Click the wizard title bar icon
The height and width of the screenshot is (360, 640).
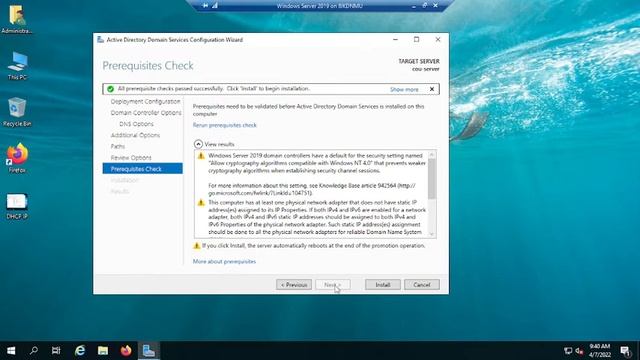100,40
